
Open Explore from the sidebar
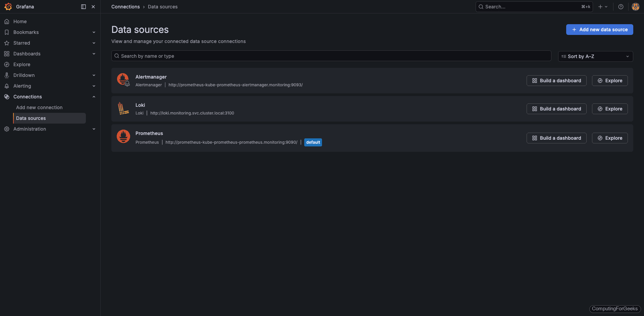pos(22,64)
